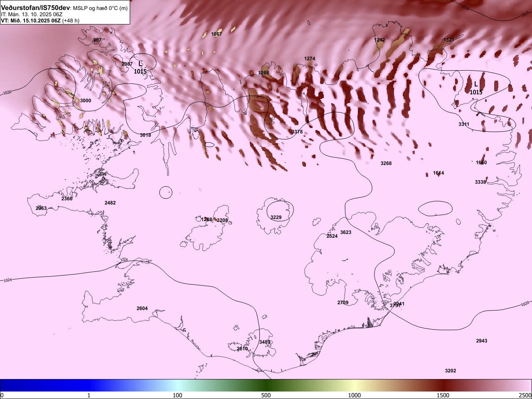Click the height value '2482'
This screenshot has width=532, height=399.
click(110, 203)
